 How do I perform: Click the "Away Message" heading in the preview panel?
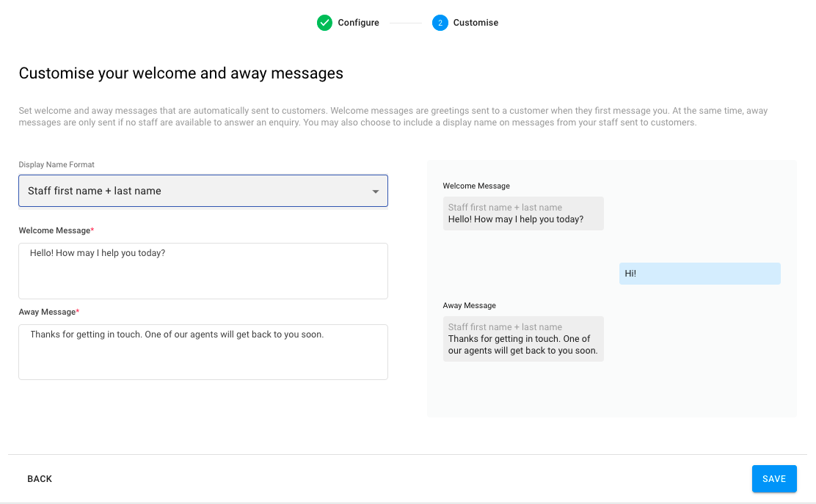coord(470,305)
